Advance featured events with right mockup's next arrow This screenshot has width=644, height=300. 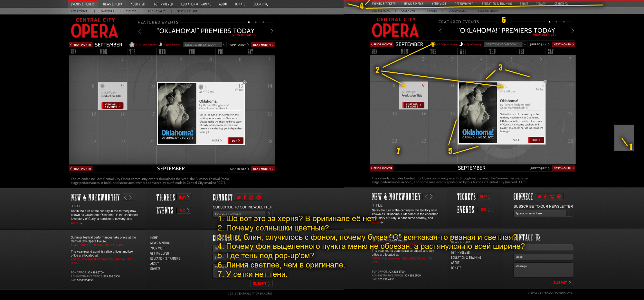(x=573, y=31)
